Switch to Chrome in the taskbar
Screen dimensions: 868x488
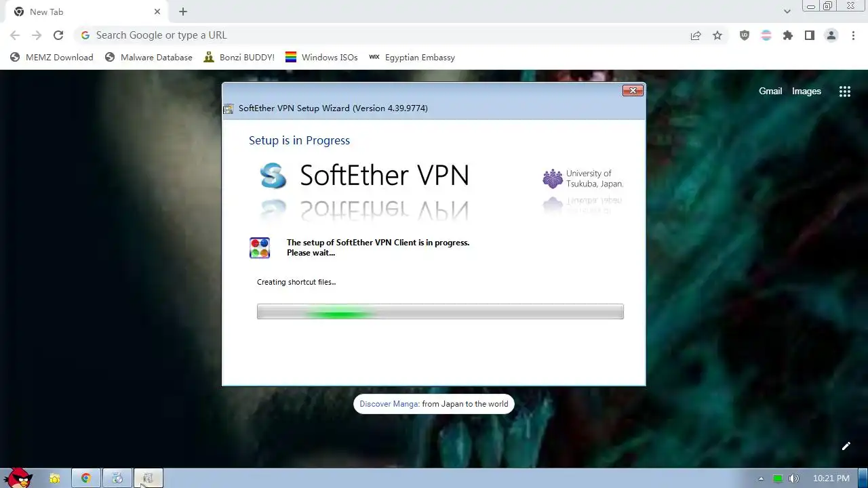pos(86,479)
